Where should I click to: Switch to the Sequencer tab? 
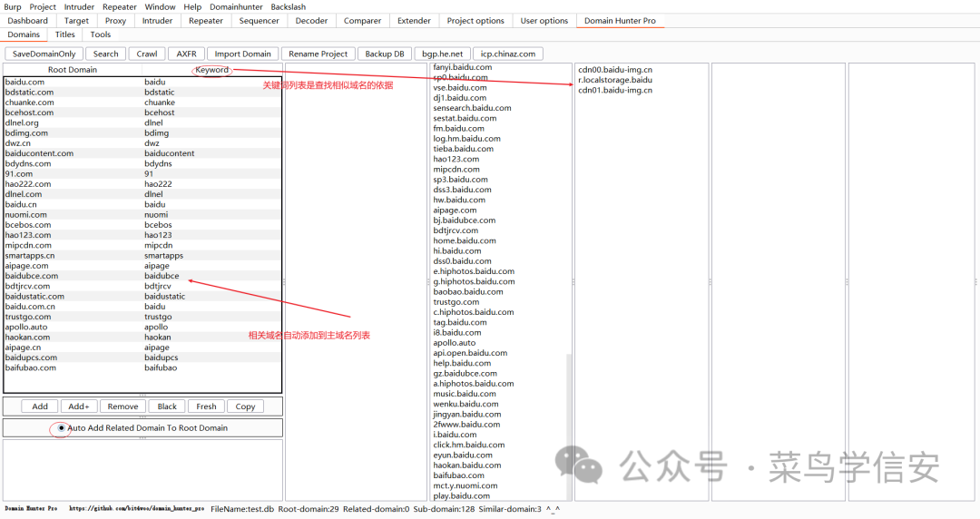(x=259, y=21)
